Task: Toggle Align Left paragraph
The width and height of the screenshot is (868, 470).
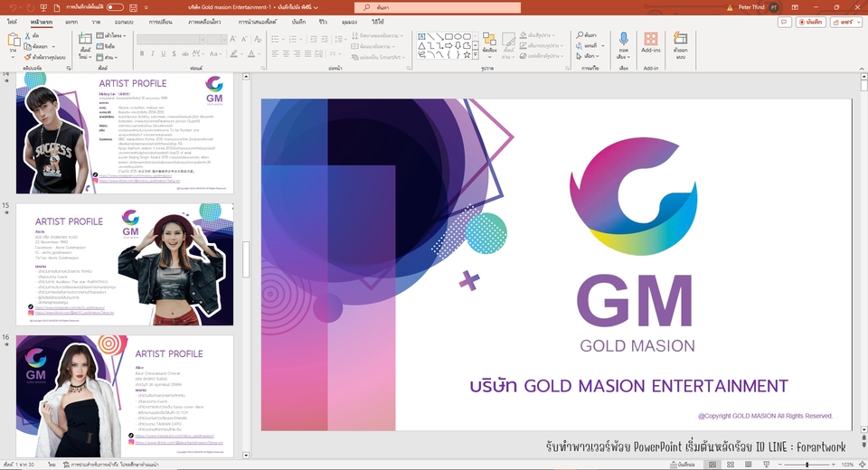Action: (x=275, y=53)
